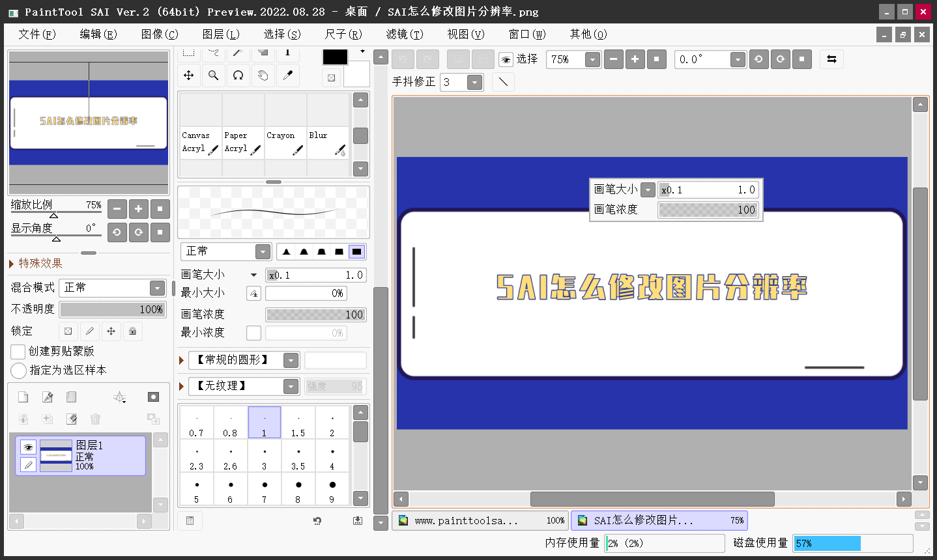The height and width of the screenshot is (560, 937).
Task: Hide 图层1 with the eye icon
Action: [x=27, y=447]
